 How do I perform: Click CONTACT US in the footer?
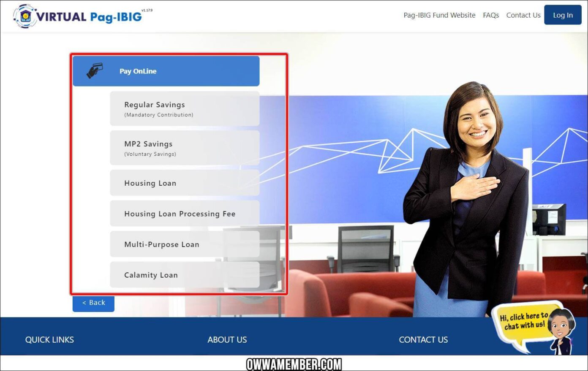point(423,339)
